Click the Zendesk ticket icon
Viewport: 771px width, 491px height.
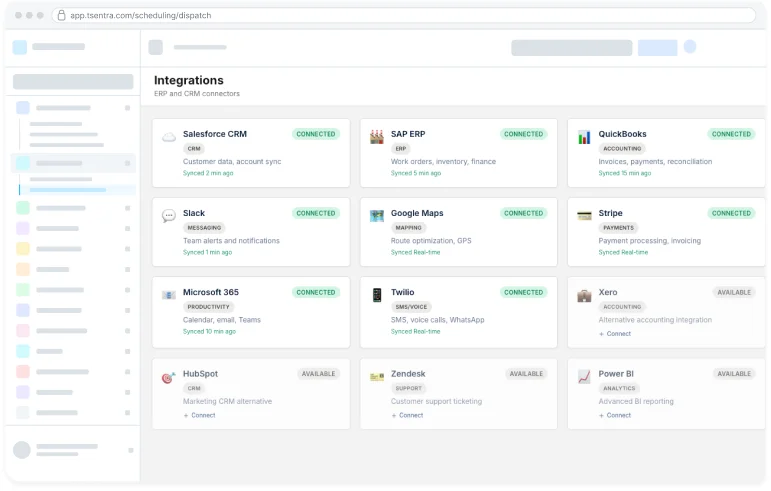(x=377, y=377)
